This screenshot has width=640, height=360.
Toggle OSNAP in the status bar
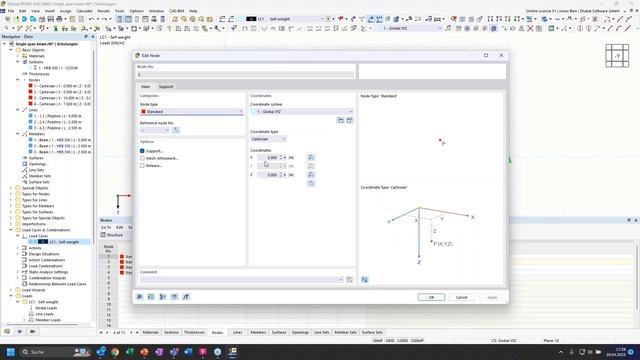(x=417, y=340)
